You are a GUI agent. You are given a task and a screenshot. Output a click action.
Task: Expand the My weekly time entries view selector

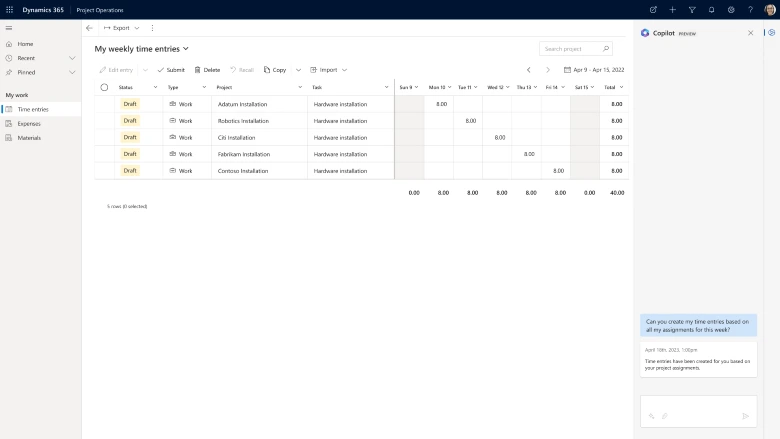click(186, 48)
